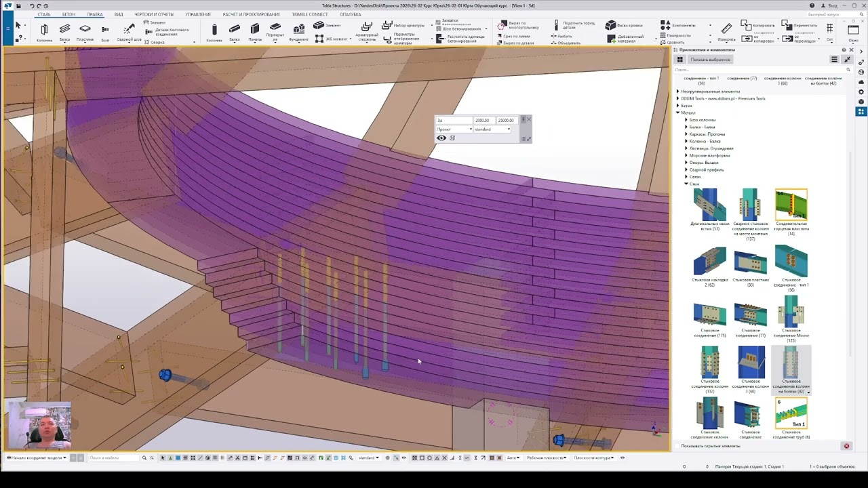
Task: Expand the Бетон tree node
Action: (678, 106)
